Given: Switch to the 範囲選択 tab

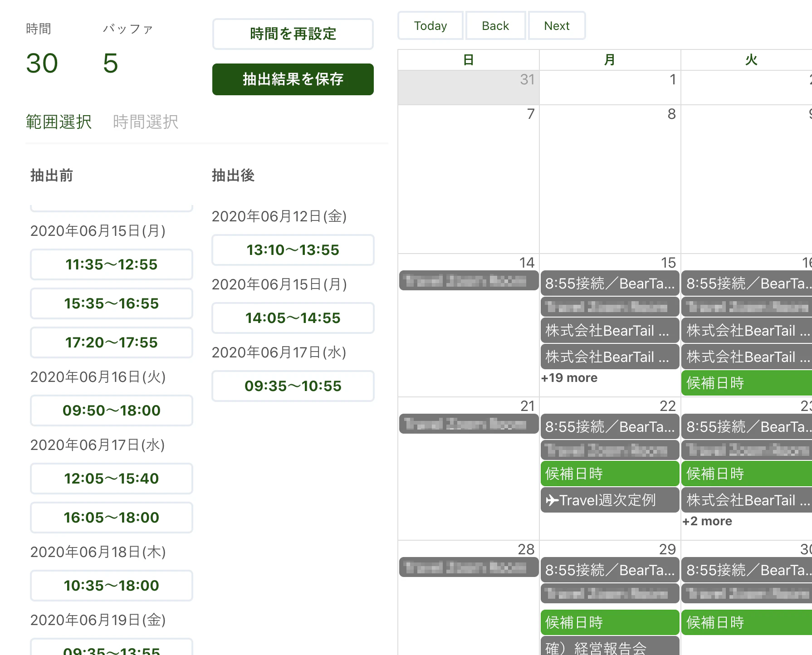Looking at the screenshot, I should (59, 122).
